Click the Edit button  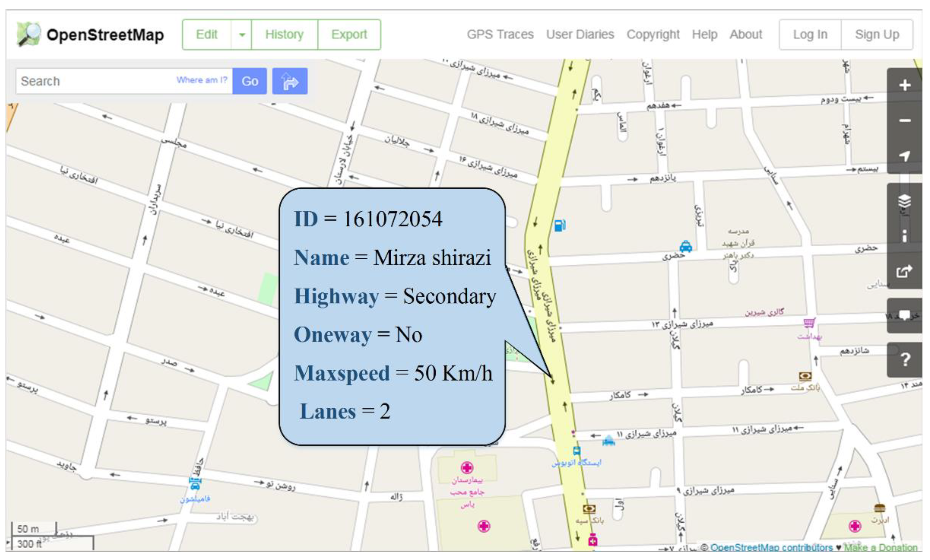[x=207, y=35]
